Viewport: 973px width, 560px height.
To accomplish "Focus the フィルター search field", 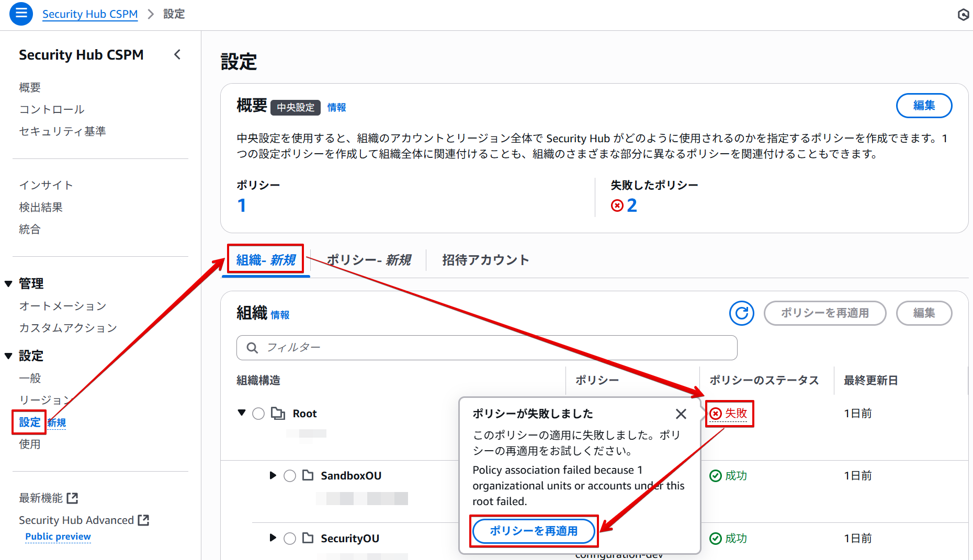I will pos(486,348).
